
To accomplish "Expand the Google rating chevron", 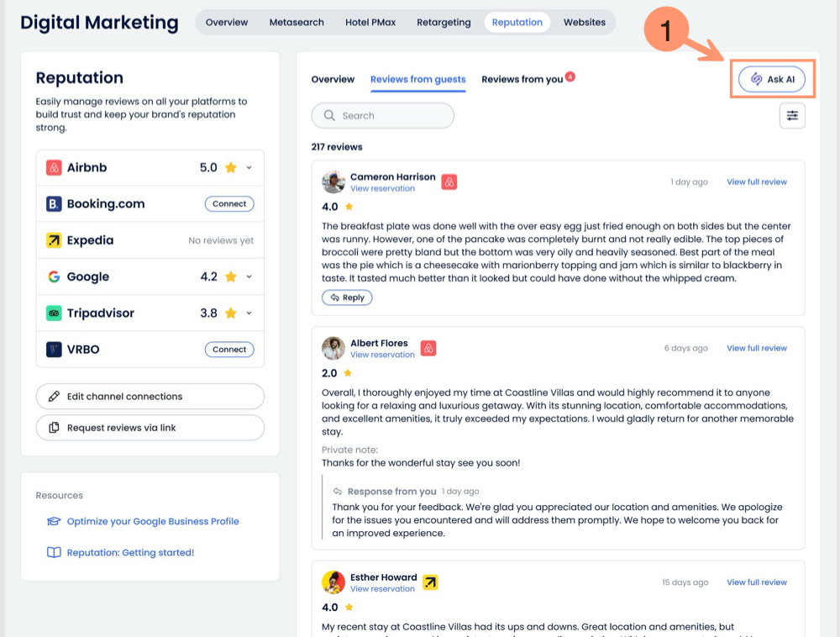I will click(249, 277).
